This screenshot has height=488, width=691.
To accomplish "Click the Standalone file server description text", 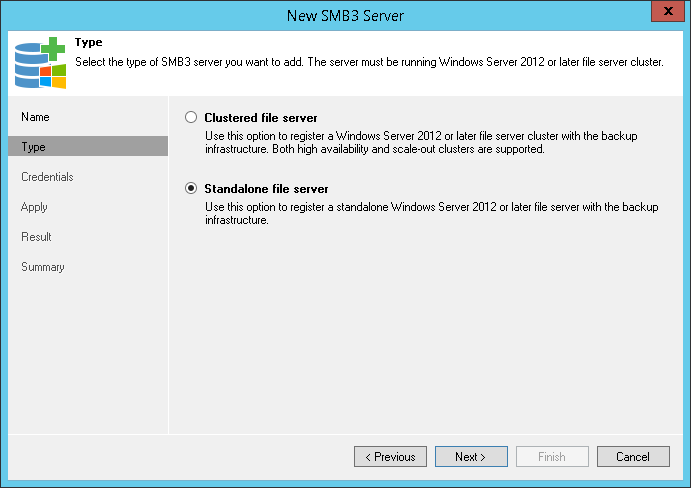I will click(x=431, y=213).
